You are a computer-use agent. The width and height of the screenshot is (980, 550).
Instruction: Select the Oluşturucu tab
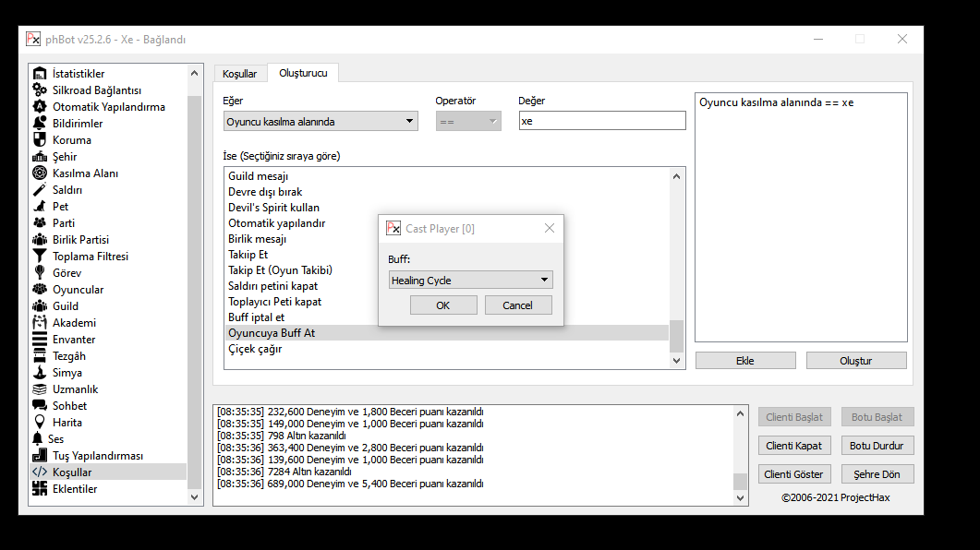[x=303, y=73]
